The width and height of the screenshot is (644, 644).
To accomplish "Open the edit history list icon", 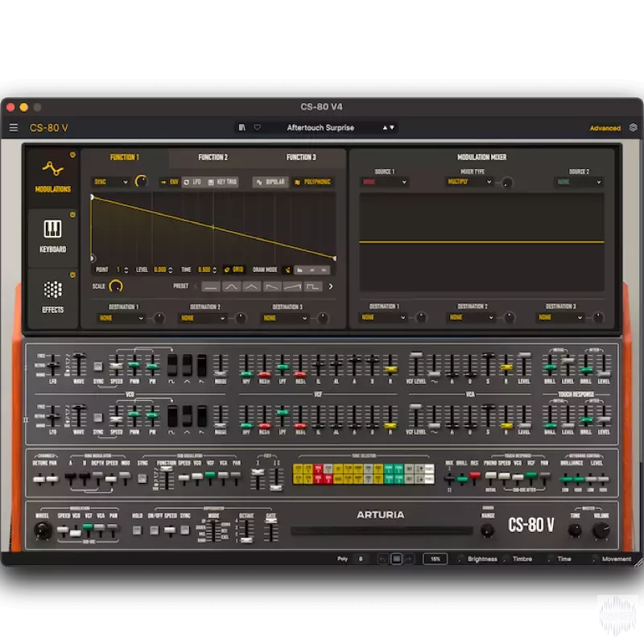I will pos(396,559).
